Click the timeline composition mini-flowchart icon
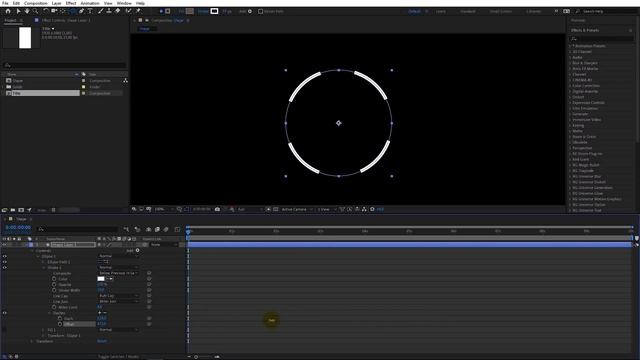Viewport: 640px width, 360px height. [126, 229]
